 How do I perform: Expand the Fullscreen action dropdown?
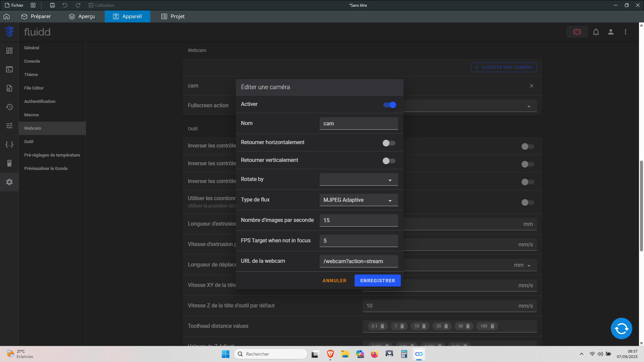470,106
